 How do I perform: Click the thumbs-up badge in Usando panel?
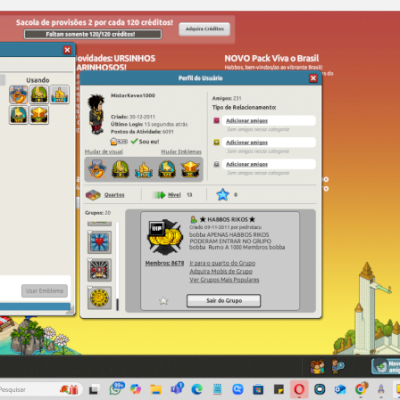pyautogui.click(x=60, y=94)
